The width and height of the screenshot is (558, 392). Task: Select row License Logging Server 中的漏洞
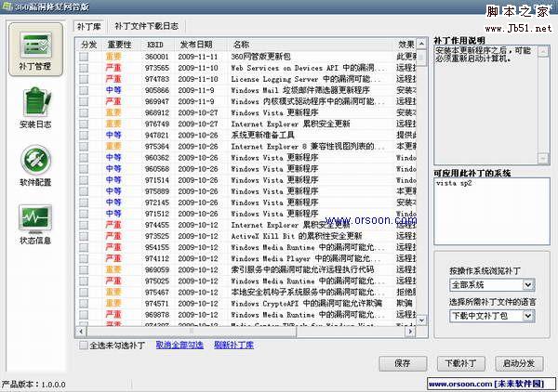(246, 79)
